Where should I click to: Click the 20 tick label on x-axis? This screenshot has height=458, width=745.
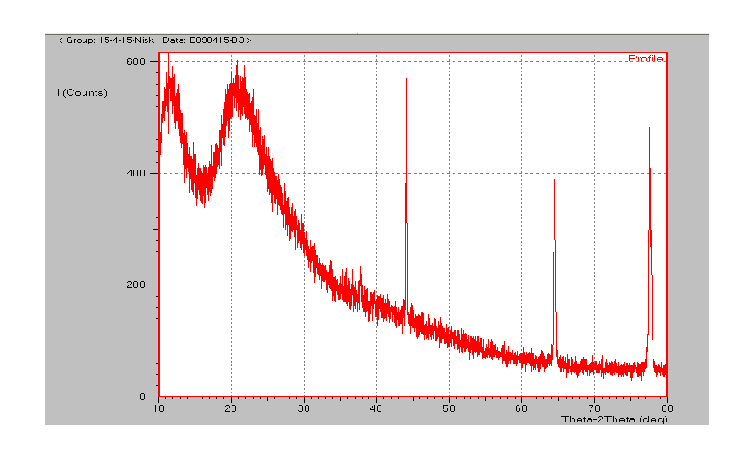(231, 409)
